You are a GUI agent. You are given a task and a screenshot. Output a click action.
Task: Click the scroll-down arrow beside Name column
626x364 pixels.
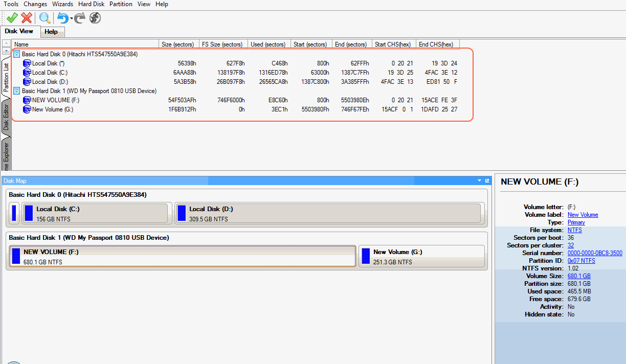point(6,51)
